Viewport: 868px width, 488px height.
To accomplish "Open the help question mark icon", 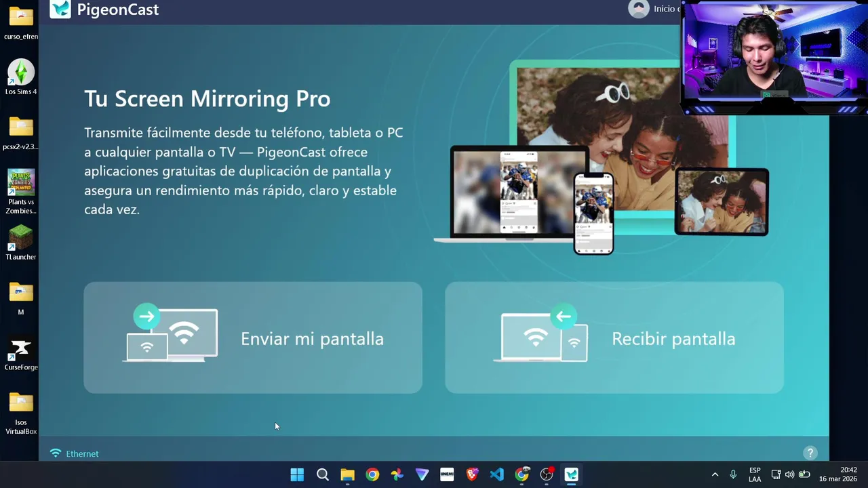I will click(810, 453).
